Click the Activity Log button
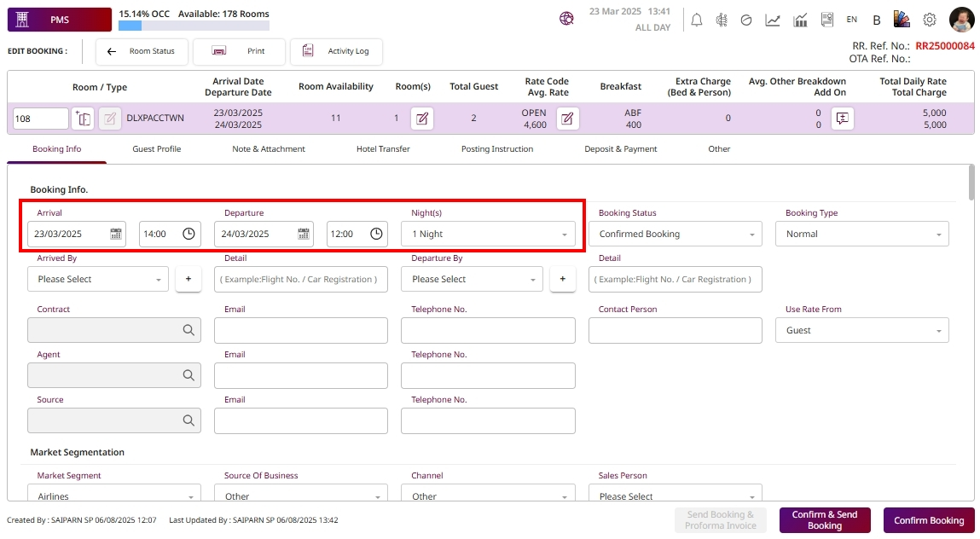The image size is (980, 539). click(x=336, y=51)
